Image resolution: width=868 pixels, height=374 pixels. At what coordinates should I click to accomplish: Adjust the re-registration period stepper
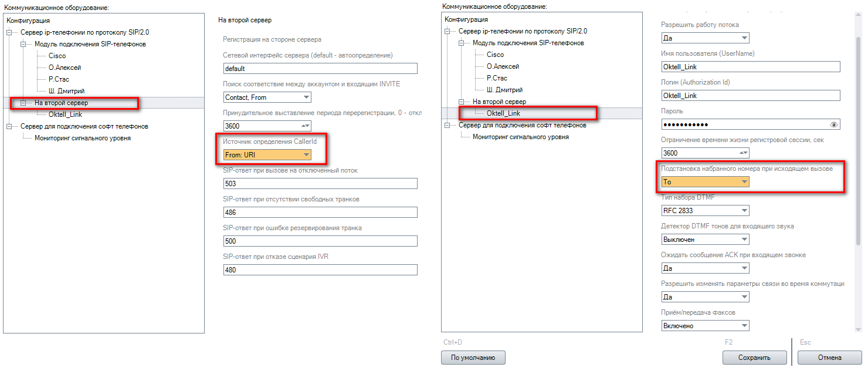pos(306,126)
